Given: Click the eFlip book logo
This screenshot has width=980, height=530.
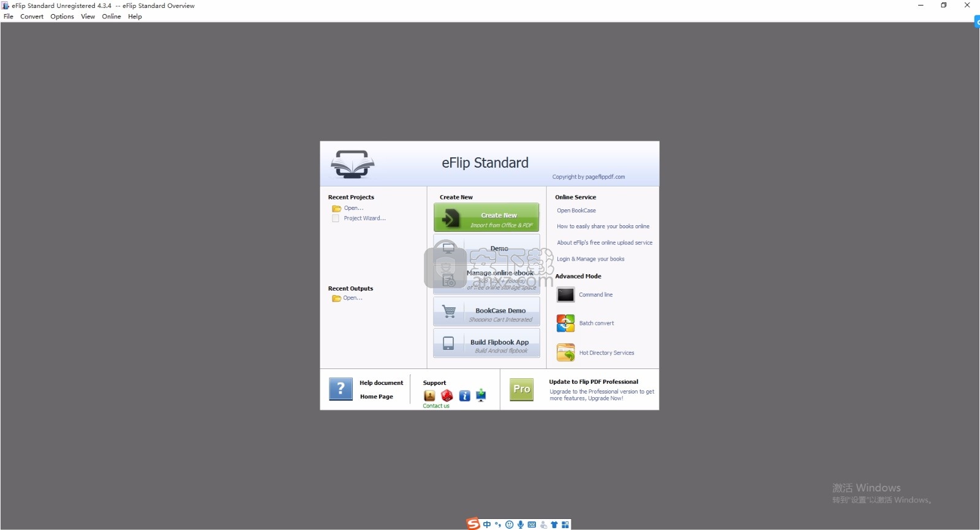Looking at the screenshot, I should (352, 164).
